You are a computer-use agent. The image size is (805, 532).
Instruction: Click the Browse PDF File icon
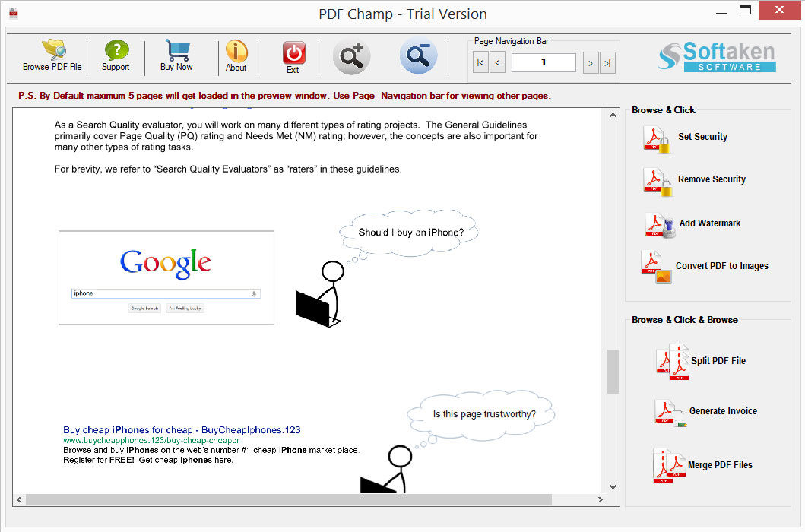click(x=52, y=52)
